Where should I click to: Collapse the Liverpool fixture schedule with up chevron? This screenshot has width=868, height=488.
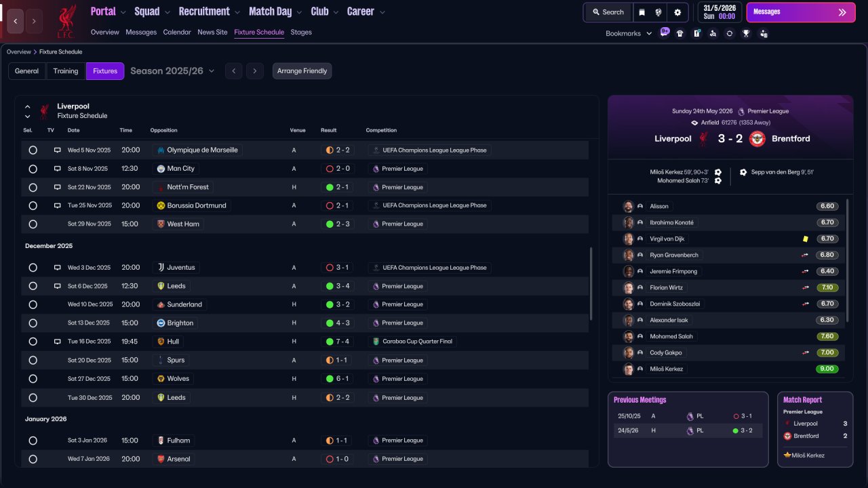click(28, 106)
